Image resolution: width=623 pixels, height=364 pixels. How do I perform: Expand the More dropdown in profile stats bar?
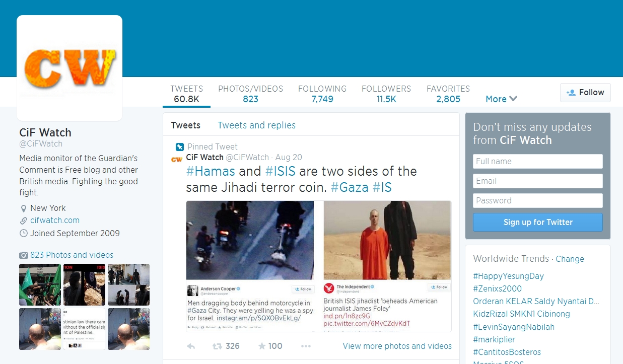(501, 99)
